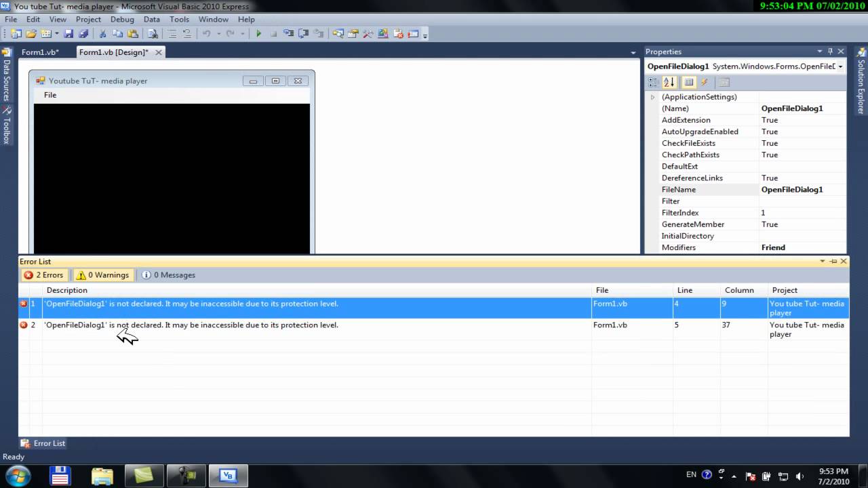
Task: Open the Debug menu
Action: [x=122, y=19]
